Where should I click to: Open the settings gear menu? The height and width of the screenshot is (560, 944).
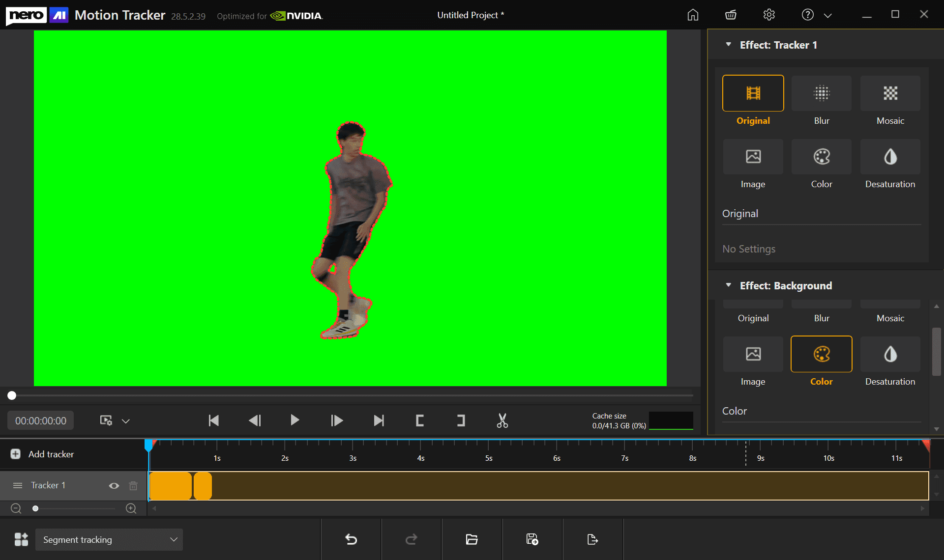pos(769,15)
